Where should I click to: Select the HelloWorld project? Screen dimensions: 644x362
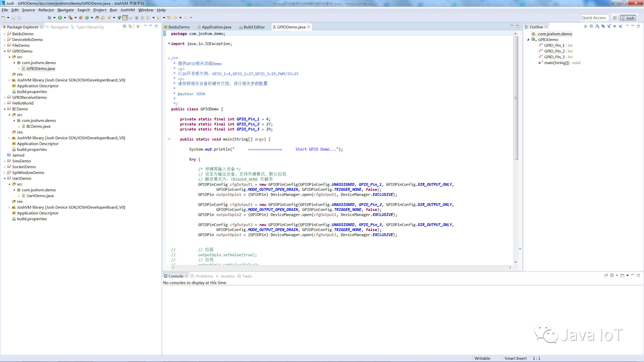click(x=20, y=103)
